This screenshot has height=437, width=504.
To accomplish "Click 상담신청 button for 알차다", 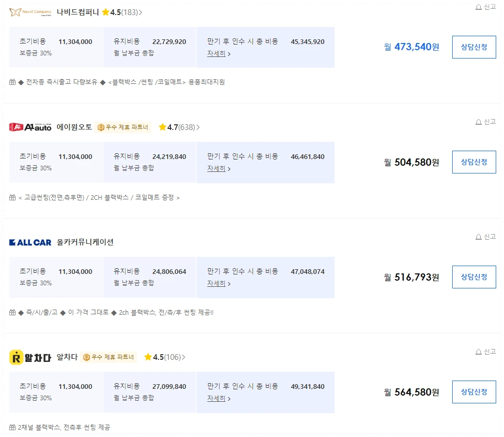I will 474,391.
